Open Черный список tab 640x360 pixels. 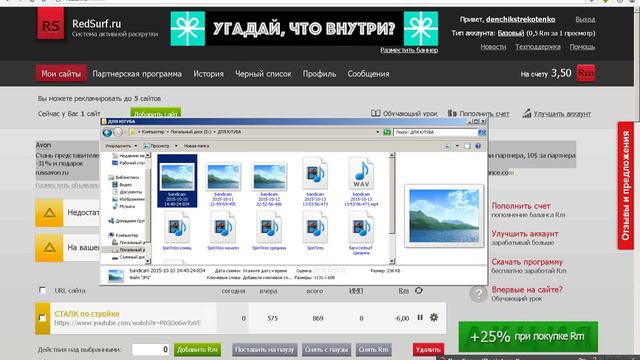263,74
